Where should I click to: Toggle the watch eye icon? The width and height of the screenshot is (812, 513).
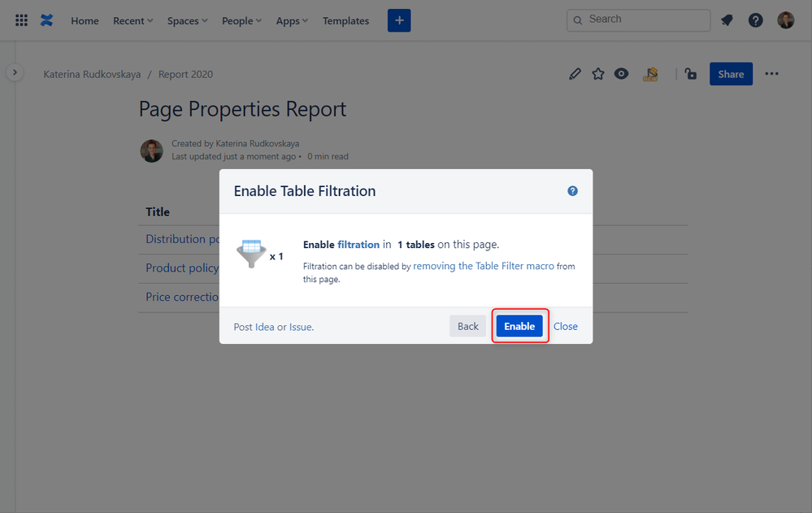click(x=622, y=74)
